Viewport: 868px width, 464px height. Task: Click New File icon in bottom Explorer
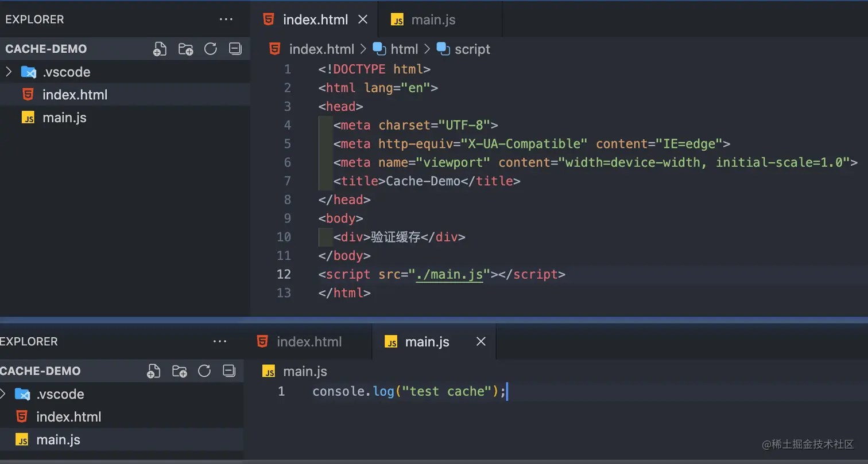click(x=153, y=371)
